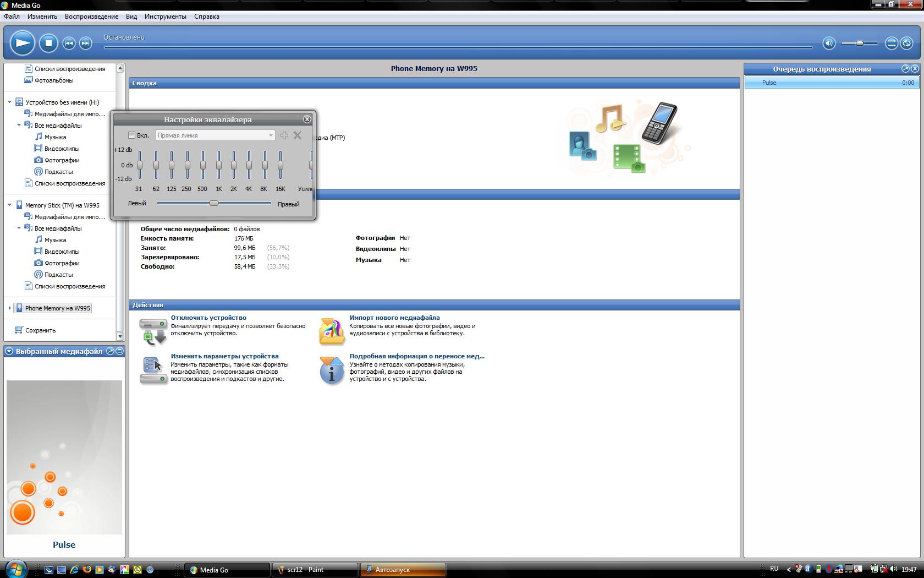Open the Файл menu
Viewport: 924px width, 578px height.
point(12,17)
